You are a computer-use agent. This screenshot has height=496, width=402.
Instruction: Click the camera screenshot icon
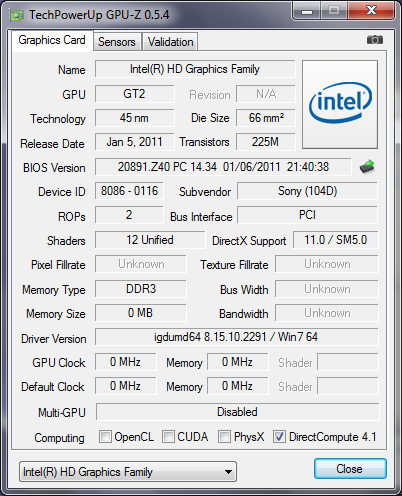click(375, 40)
